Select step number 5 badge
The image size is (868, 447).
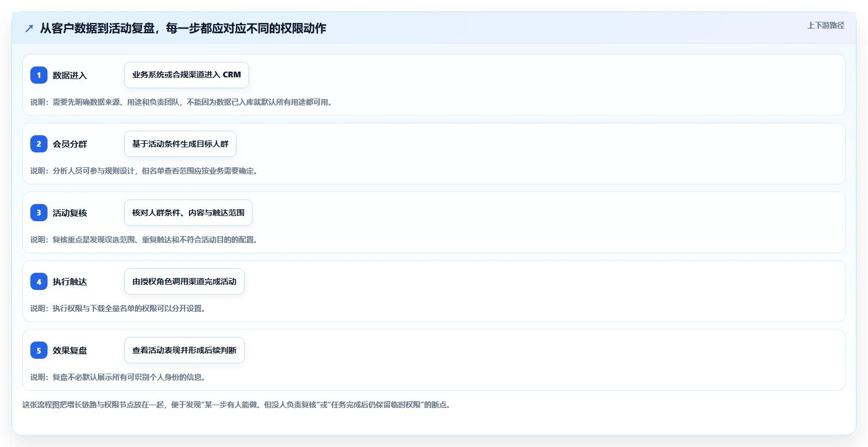39,350
